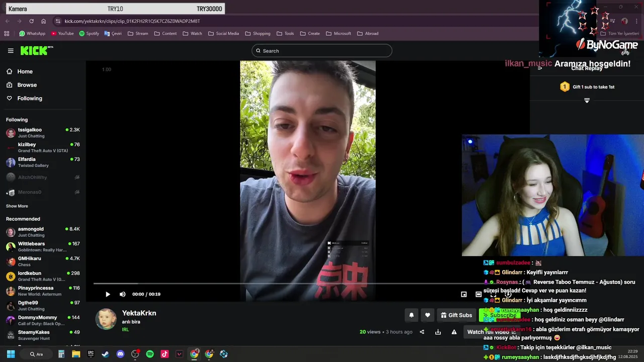Open the Kick hamburger menu
The height and width of the screenshot is (362, 644).
[x=11, y=51]
